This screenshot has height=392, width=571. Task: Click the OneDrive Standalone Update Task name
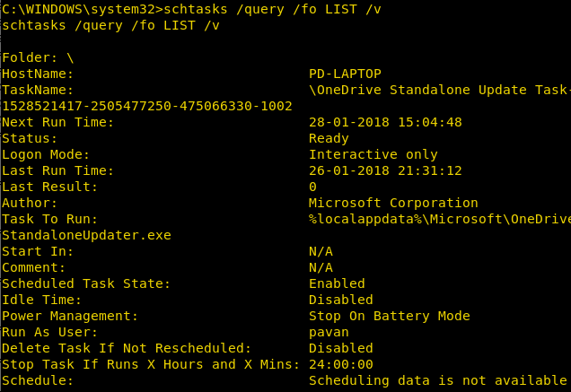[440, 90]
